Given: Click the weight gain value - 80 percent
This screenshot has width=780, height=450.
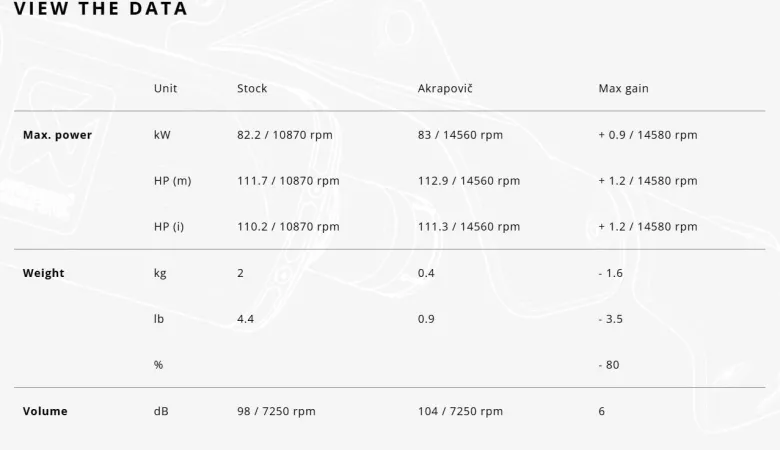Looking at the screenshot, I should [x=609, y=365].
